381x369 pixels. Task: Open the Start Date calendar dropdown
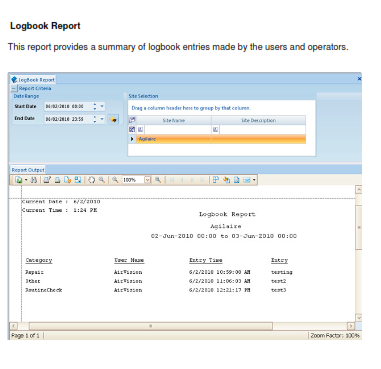tap(102, 106)
